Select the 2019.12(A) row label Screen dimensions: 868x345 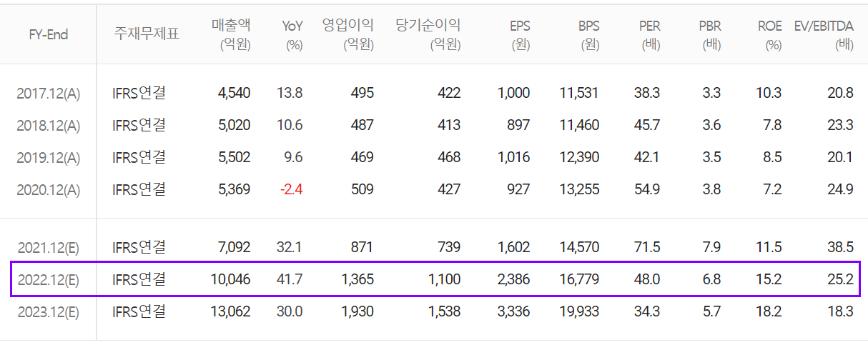pos(49,158)
